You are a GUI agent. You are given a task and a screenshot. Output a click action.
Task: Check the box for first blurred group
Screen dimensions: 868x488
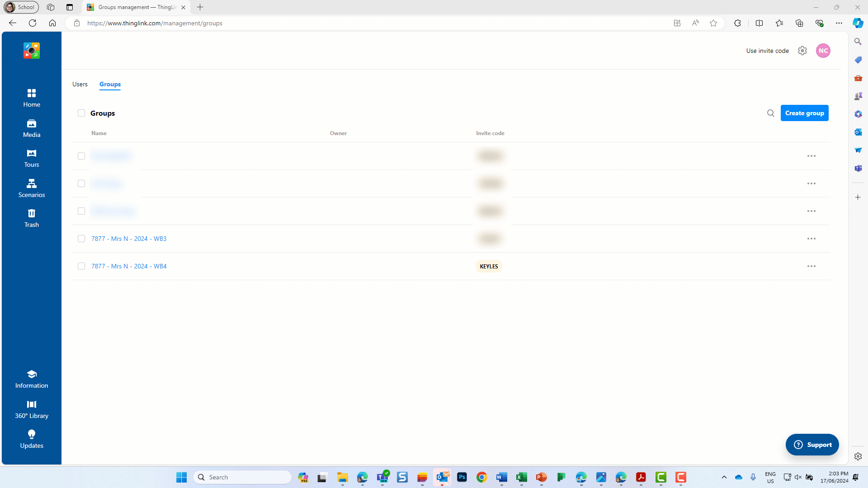(x=81, y=156)
